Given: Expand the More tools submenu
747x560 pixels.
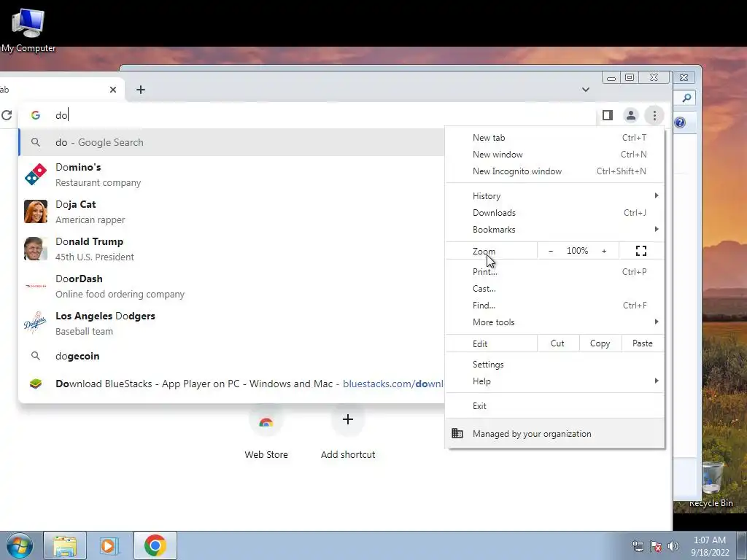Looking at the screenshot, I should pos(554,322).
